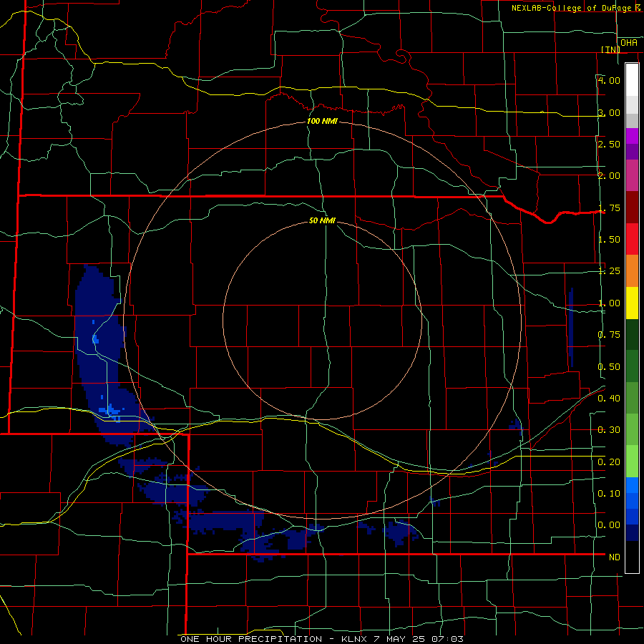Click the 50 NMI range ring label
Screen dimensions: 644x644
(x=323, y=221)
